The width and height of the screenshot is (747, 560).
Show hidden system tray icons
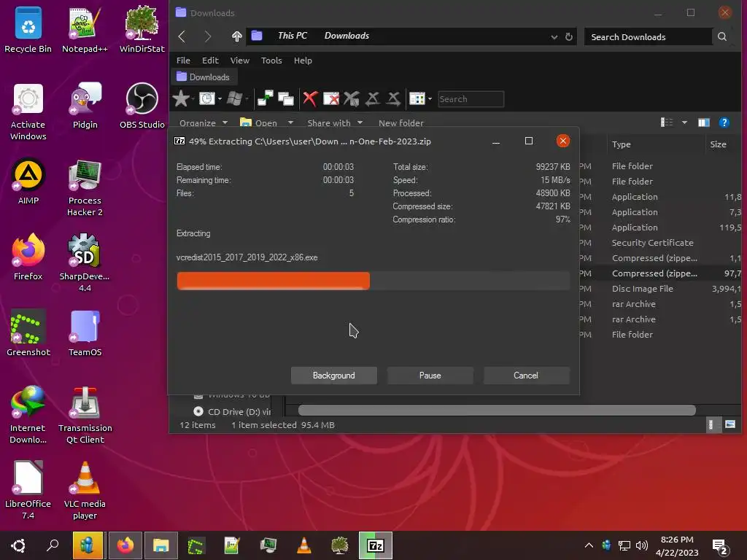pos(589,545)
